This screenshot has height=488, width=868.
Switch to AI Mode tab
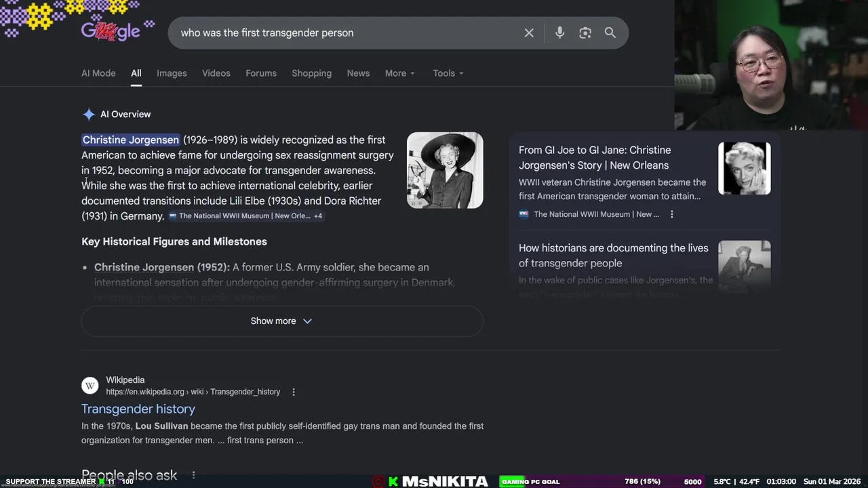coord(98,73)
